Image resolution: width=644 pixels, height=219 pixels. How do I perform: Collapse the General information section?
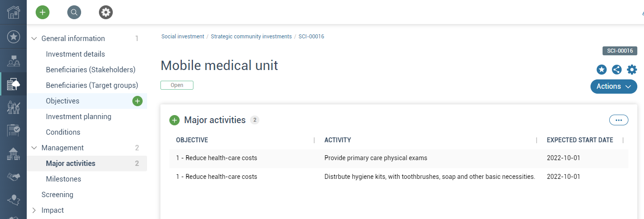(x=34, y=39)
